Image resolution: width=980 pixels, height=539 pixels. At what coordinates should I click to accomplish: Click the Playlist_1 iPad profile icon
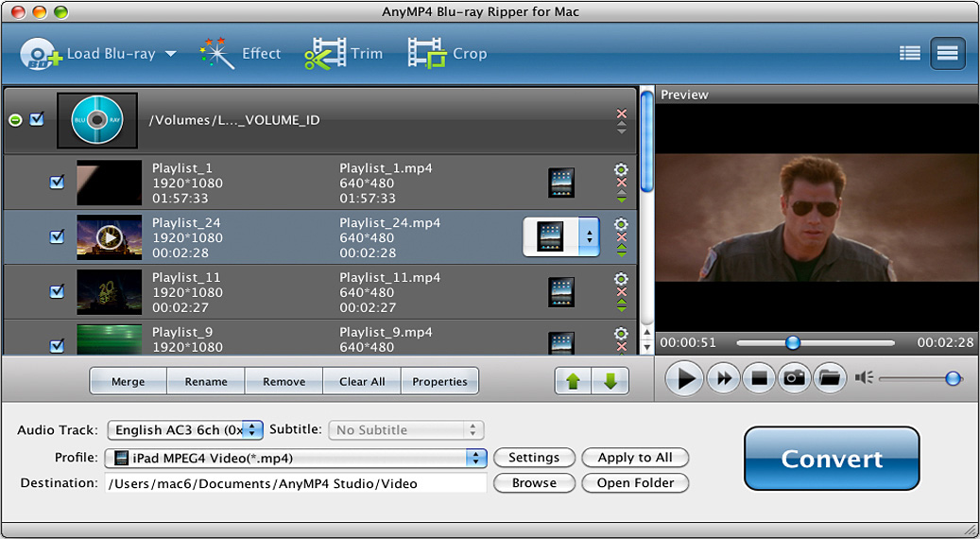click(x=560, y=183)
